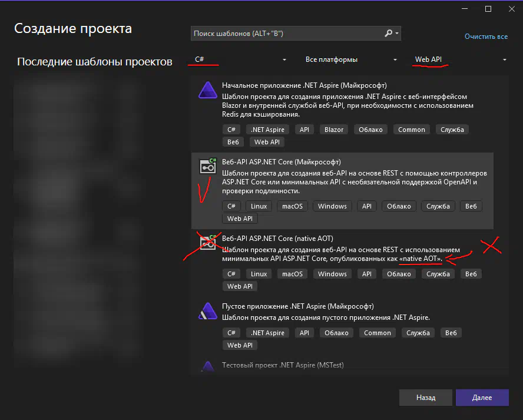Maximize the project creation window
The image size is (523, 420).
coord(488,9)
